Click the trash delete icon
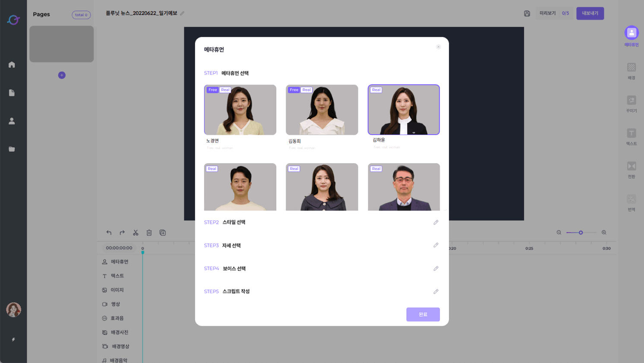This screenshot has height=363, width=644. pos(149,233)
